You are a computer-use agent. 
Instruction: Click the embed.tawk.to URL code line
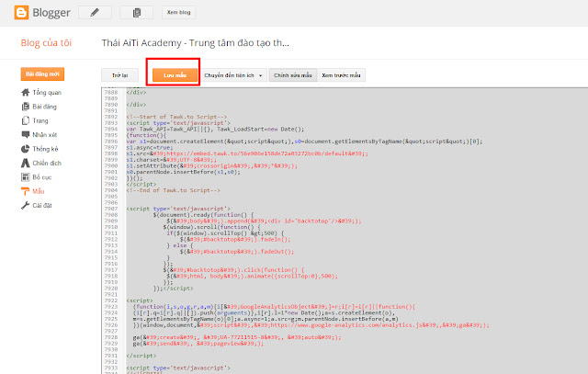pos(247,153)
